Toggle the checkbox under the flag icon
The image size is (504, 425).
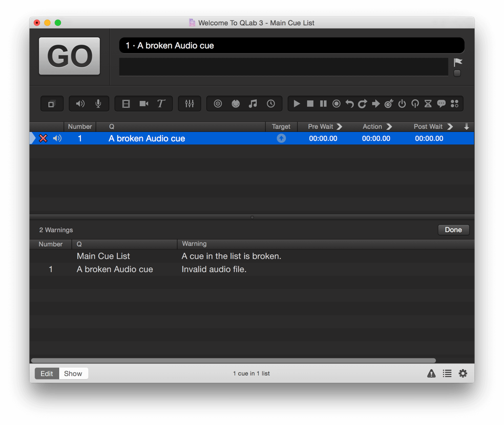click(x=457, y=74)
